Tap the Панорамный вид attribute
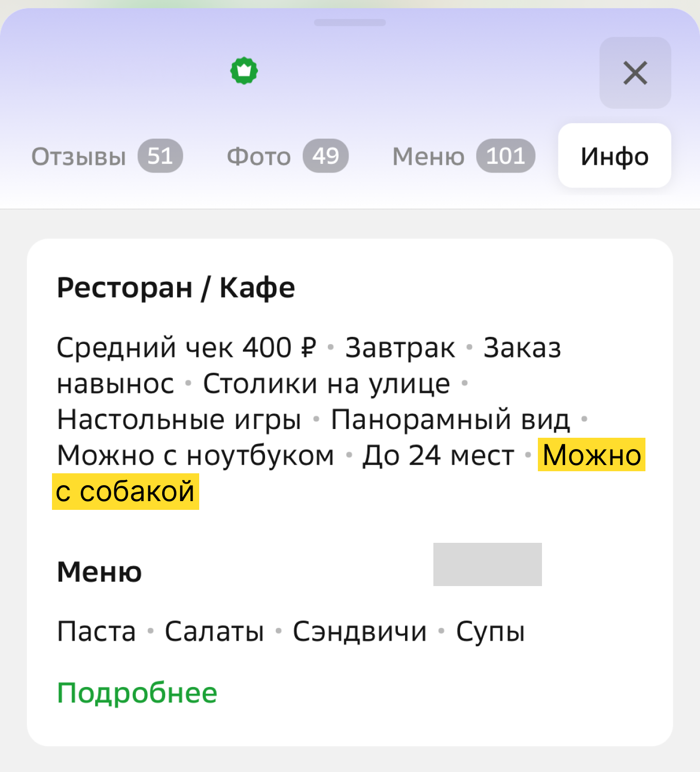Image resolution: width=700 pixels, height=772 pixels. click(449, 419)
